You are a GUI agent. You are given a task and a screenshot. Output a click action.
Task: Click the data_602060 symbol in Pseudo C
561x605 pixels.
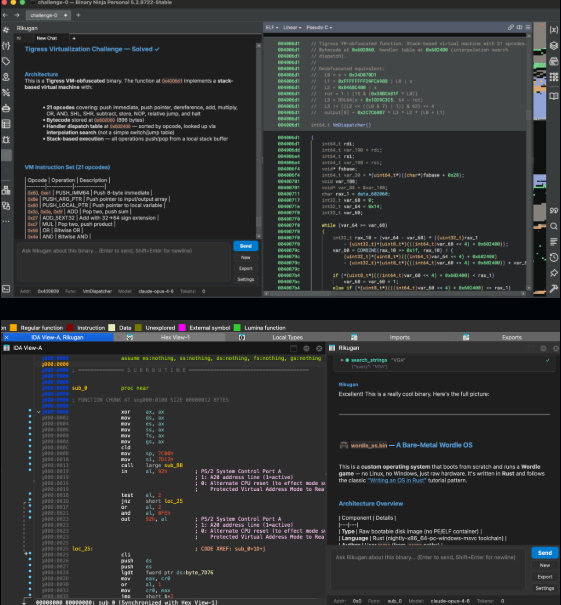pyautogui.click(x=371, y=194)
